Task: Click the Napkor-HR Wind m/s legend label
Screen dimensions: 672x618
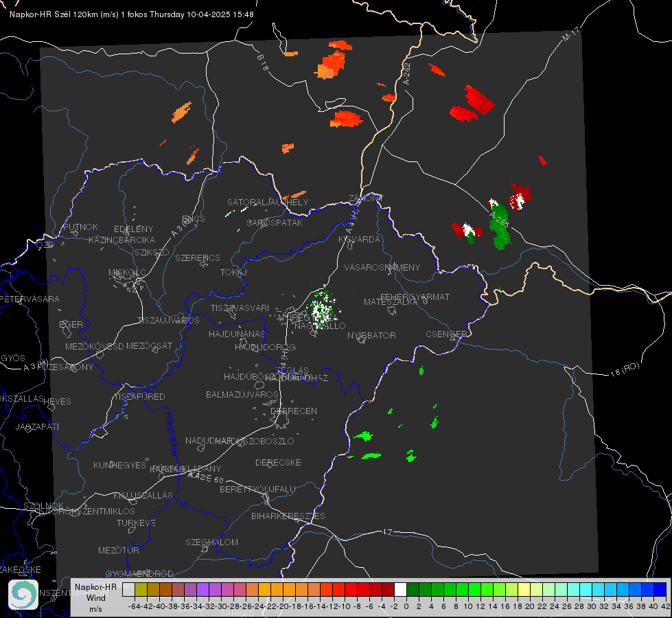Action: point(95,597)
